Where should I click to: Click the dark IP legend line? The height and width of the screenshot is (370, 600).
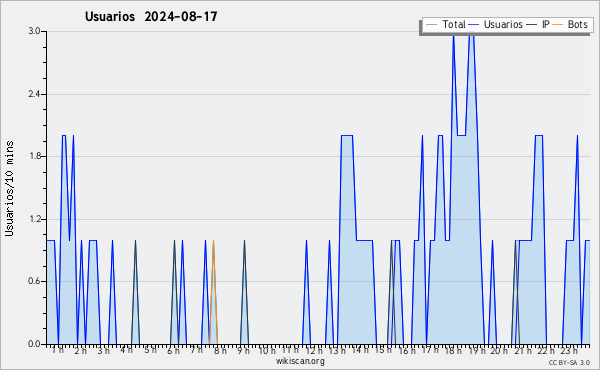pyautogui.click(x=532, y=25)
